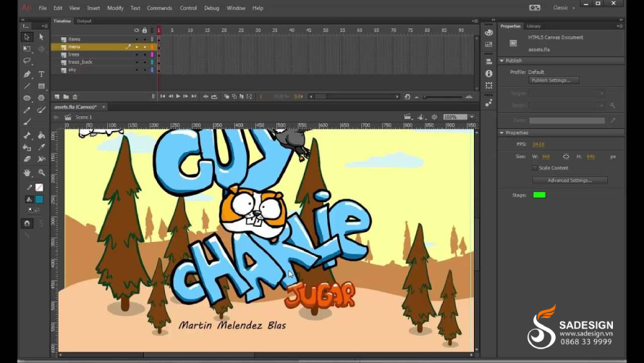Toggle Snap to Objects magnet
644x363 pixels.
27,223
